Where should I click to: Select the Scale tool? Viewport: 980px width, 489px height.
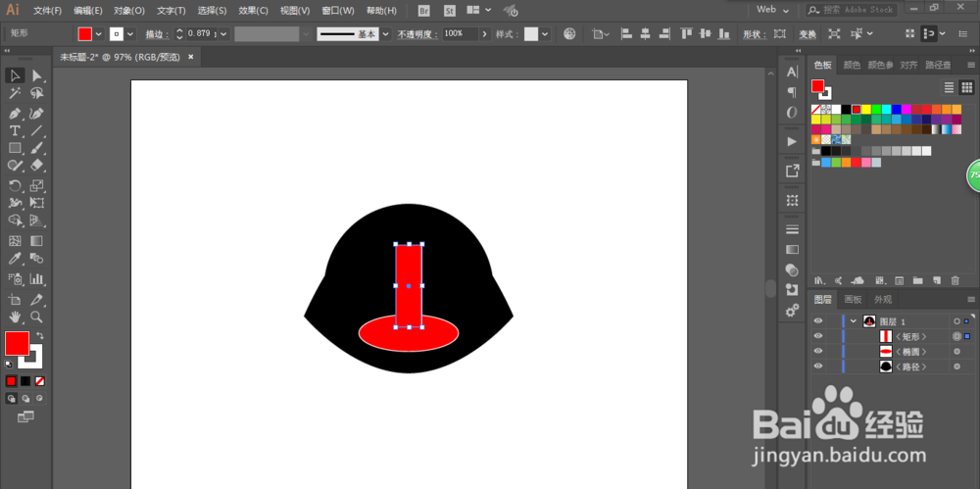coord(37,185)
